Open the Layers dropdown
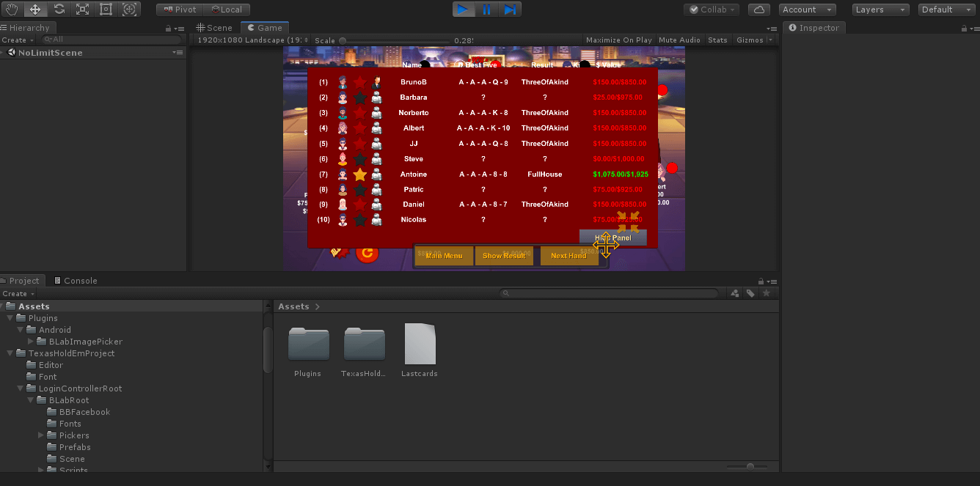This screenshot has width=980, height=486. (x=880, y=10)
